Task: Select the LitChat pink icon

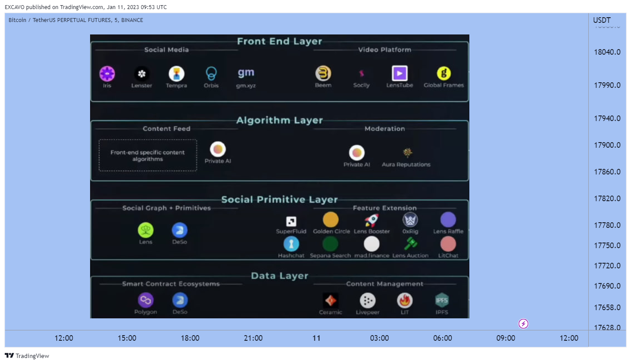Action: coord(448,244)
